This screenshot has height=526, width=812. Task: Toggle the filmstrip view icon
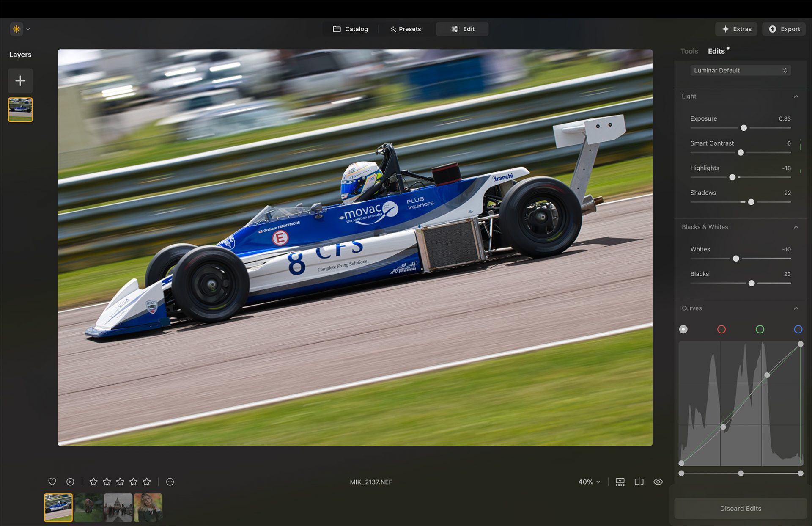point(620,482)
